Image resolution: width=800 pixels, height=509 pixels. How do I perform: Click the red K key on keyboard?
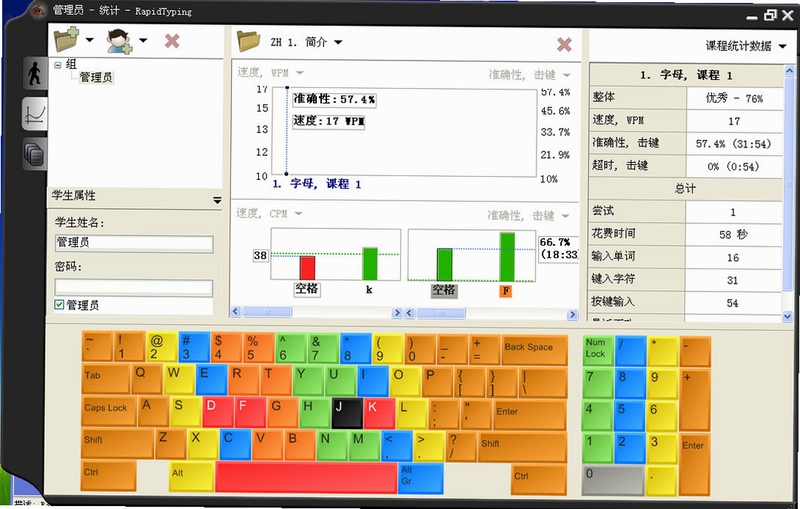[x=379, y=413]
